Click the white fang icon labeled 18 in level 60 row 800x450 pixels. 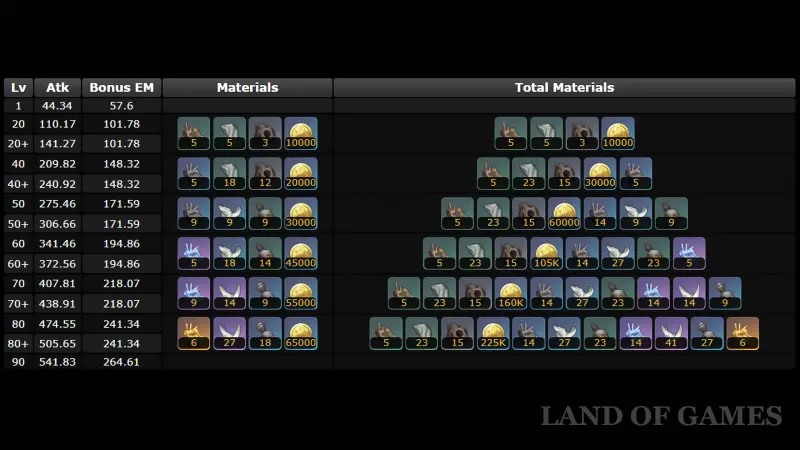pos(229,254)
